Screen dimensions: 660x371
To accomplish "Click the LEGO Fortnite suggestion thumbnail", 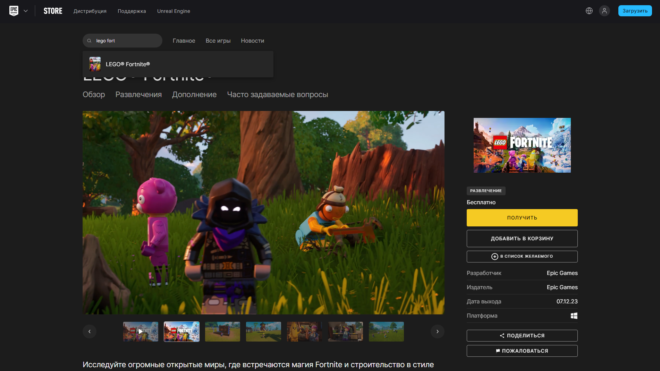I will pyautogui.click(x=95, y=64).
